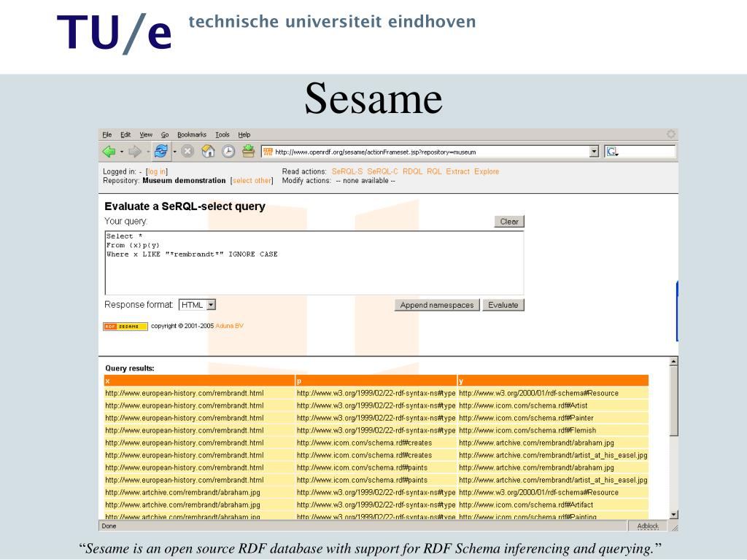
Task: Click the RDF Sesame logo badge
Action: (x=125, y=326)
